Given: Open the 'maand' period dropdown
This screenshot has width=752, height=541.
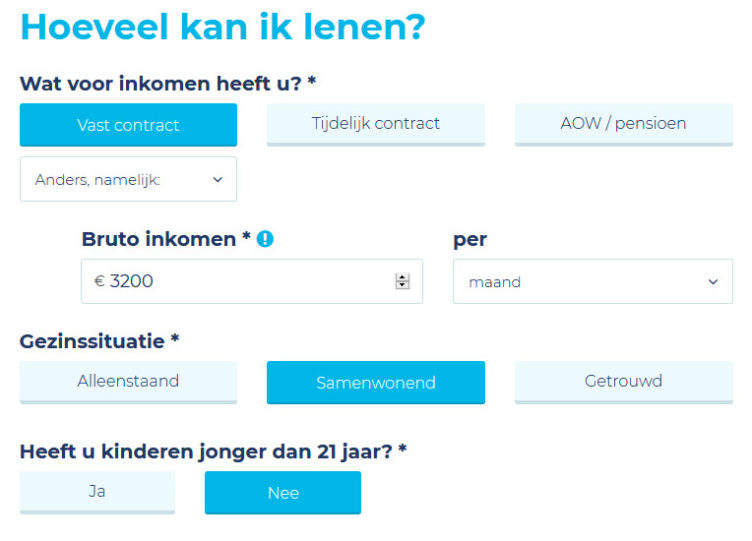Looking at the screenshot, I should 592,282.
